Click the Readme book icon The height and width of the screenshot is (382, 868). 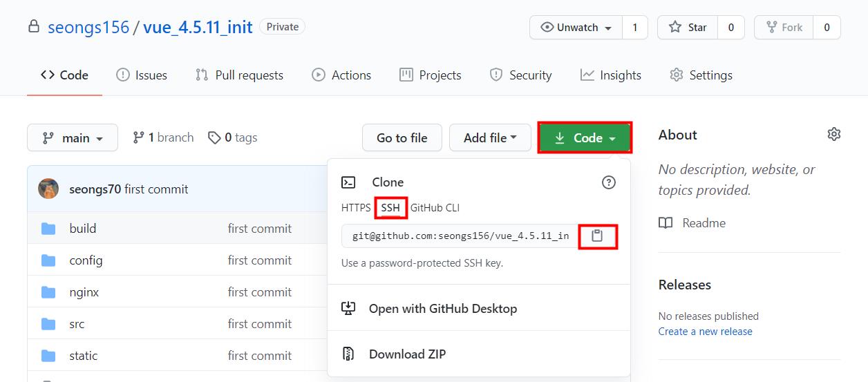(x=666, y=223)
